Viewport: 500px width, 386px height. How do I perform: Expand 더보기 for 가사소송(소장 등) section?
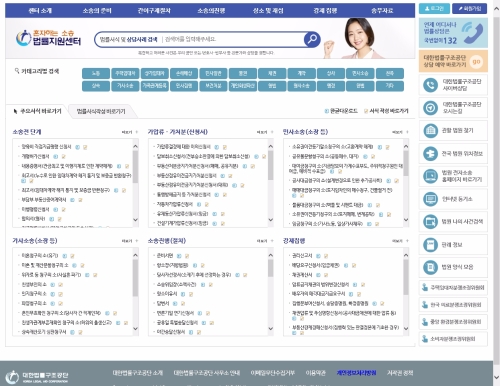click(129, 241)
